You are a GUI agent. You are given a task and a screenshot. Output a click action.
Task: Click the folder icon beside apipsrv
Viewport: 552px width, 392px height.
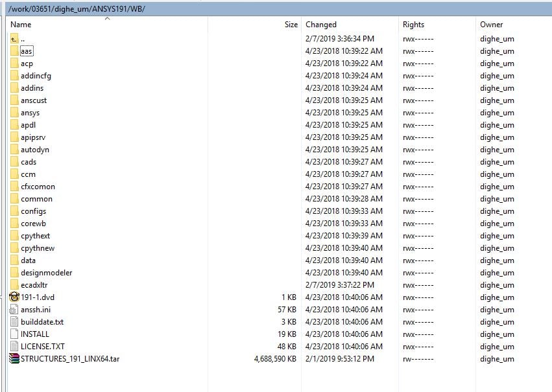pyautogui.click(x=14, y=137)
